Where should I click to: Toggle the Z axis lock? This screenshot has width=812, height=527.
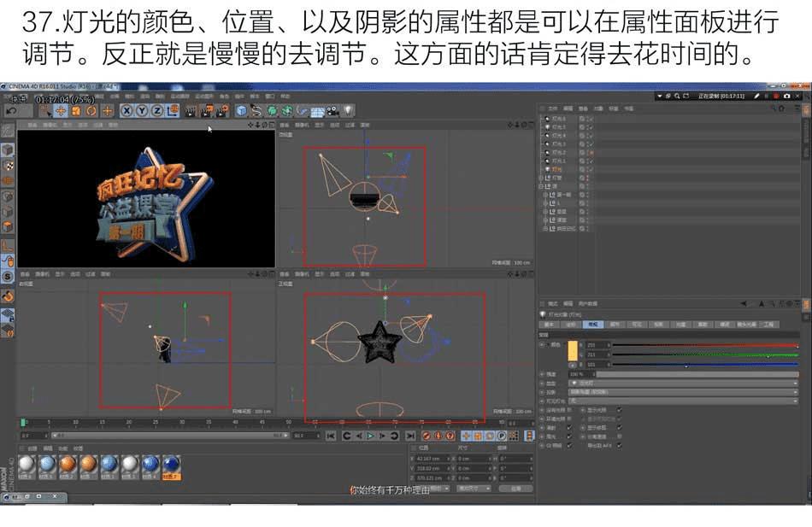tap(157, 111)
